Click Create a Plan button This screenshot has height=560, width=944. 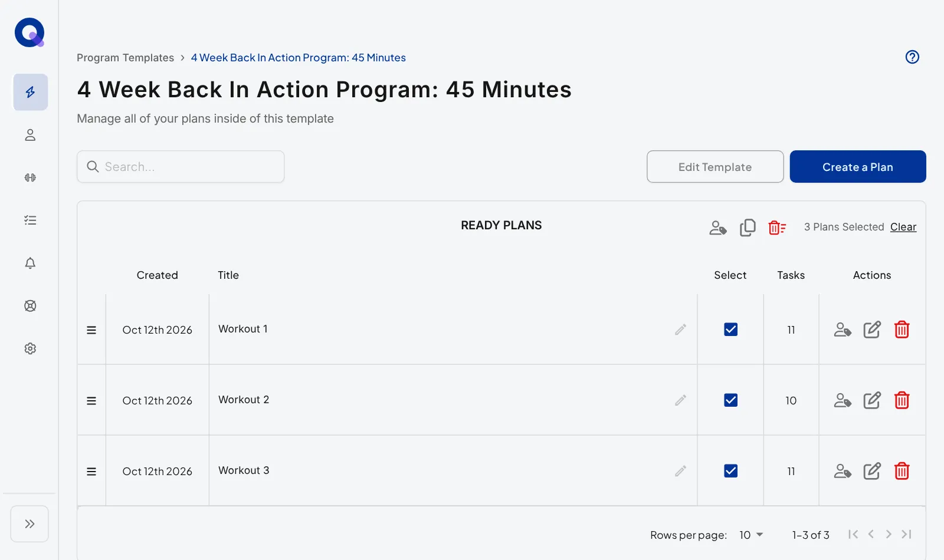point(858,167)
